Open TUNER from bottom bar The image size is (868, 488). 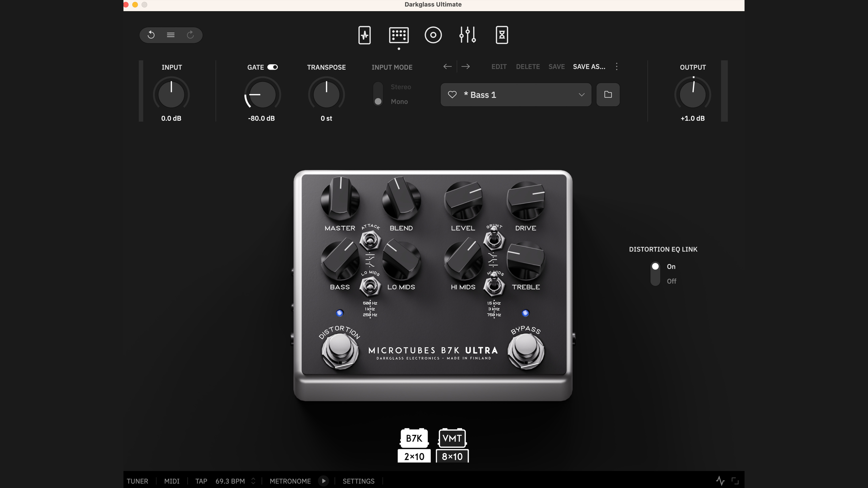pos(137,481)
